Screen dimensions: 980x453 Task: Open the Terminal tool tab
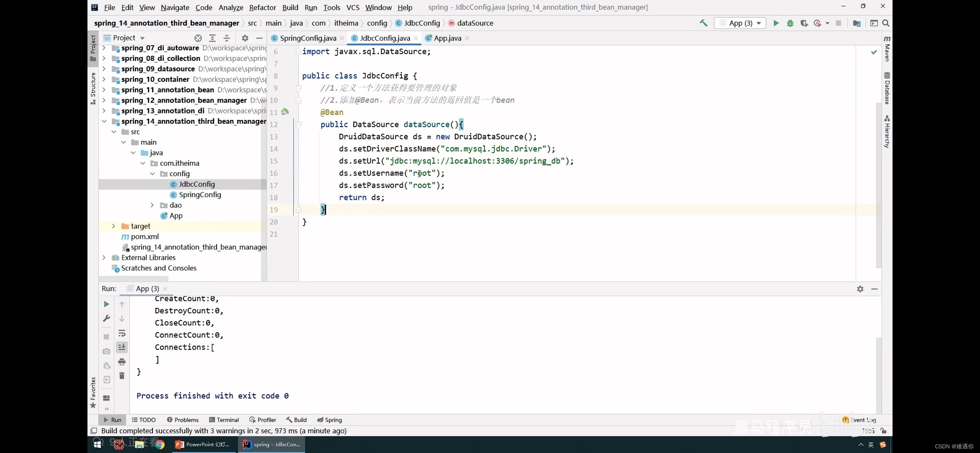(x=224, y=420)
